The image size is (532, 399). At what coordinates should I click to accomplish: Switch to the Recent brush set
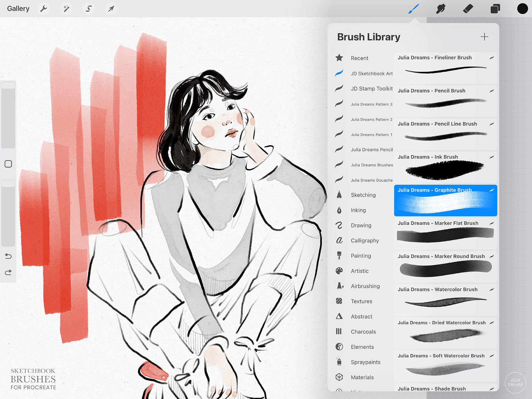(x=359, y=58)
